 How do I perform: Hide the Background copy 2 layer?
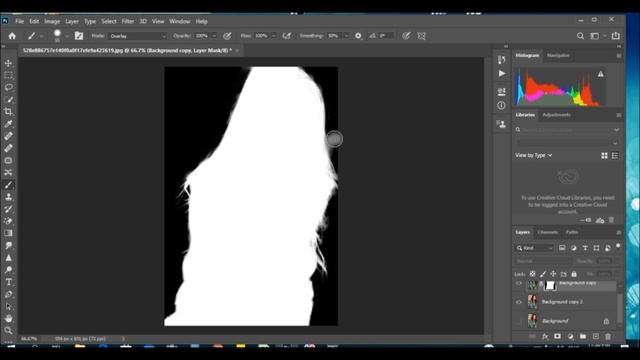519,302
